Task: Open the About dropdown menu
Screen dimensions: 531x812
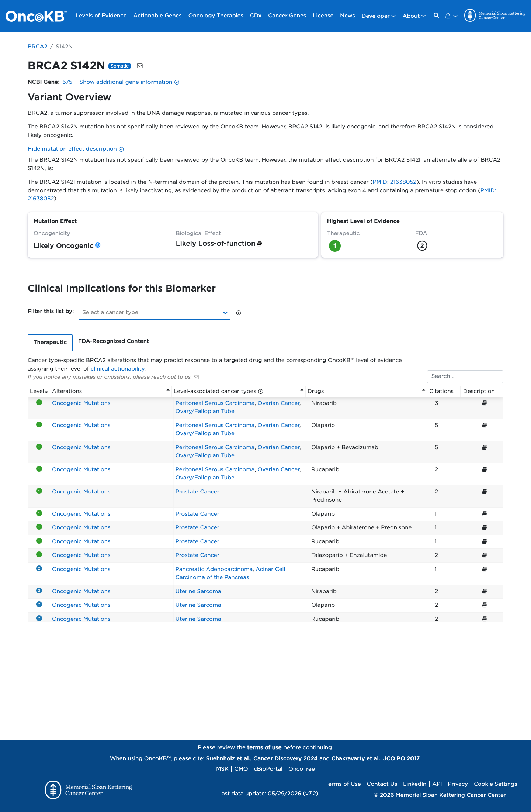Action: (x=414, y=16)
